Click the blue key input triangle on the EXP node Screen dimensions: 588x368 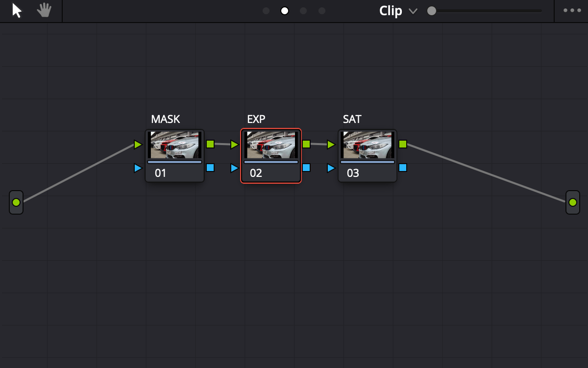coord(234,167)
